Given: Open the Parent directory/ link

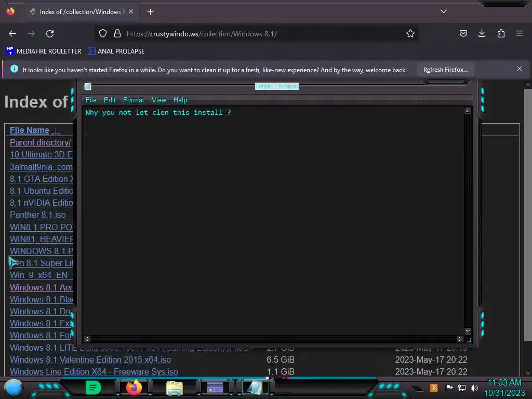Looking at the screenshot, I should 40,142.
